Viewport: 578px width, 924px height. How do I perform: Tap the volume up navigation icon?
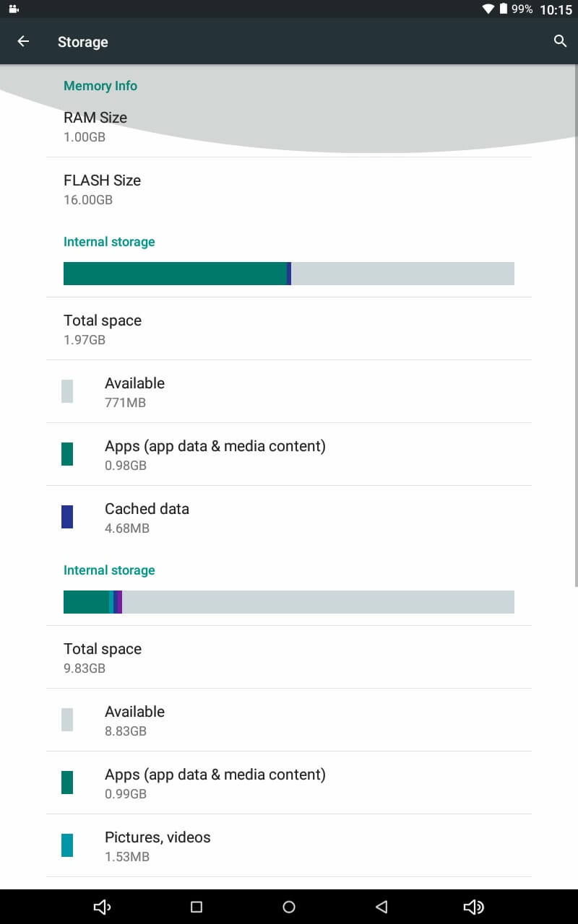coord(474,907)
